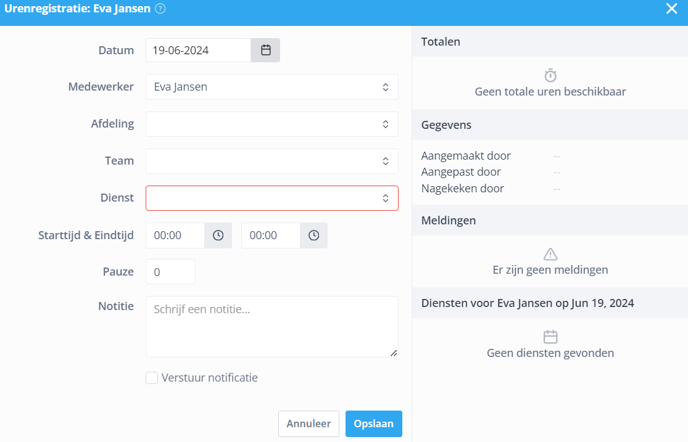Close the Urenregistratie dialog
The image size is (688, 442).
671,8
